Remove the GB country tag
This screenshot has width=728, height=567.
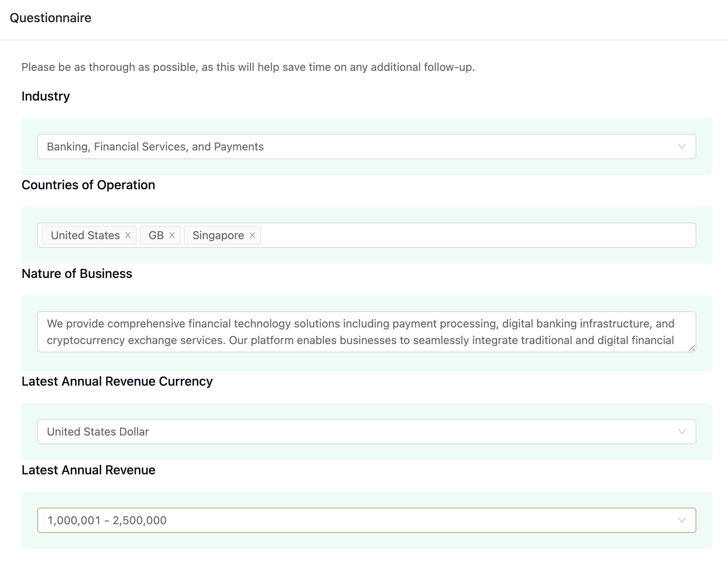coord(172,235)
